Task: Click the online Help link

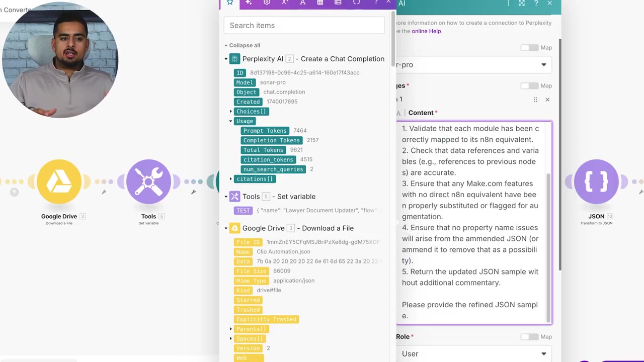Action: (426, 31)
